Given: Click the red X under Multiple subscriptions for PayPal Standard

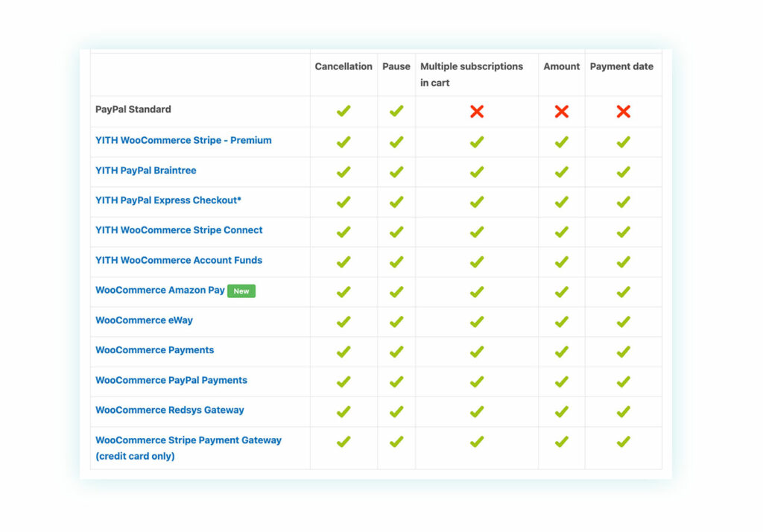Looking at the screenshot, I should 476,110.
